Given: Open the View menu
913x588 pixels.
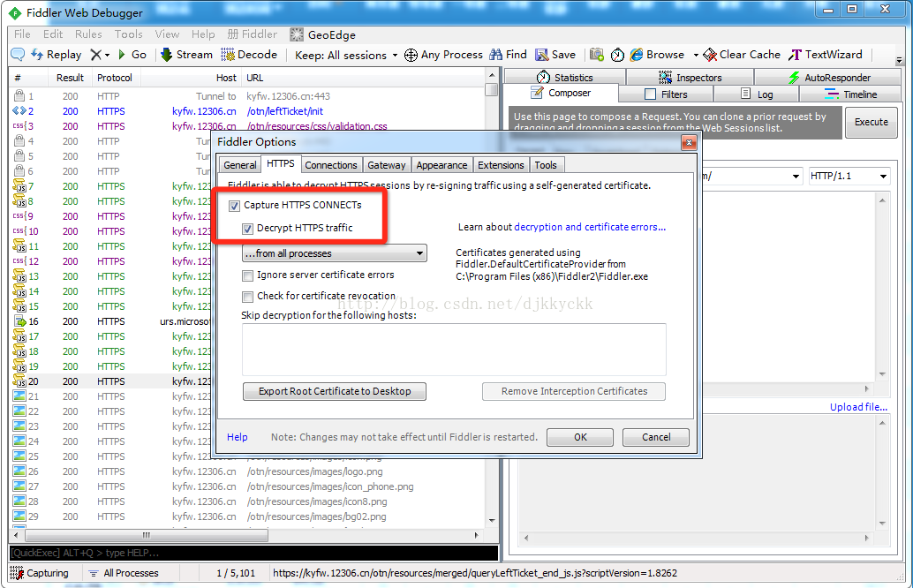Looking at the screenshot, I should click(167, 34).
